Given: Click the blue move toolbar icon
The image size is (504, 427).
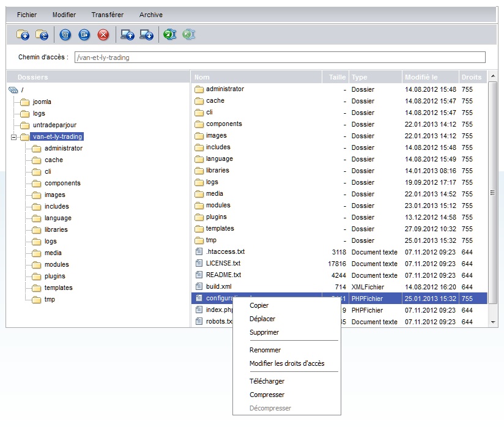Looking at the screenshot, I should [x=84, y=35].
